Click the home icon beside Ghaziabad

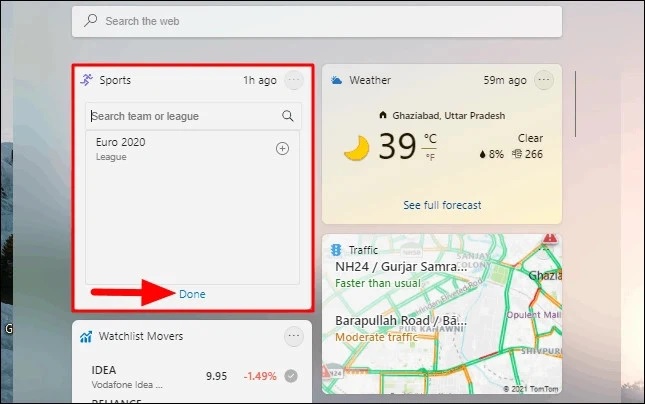point(383,115)
